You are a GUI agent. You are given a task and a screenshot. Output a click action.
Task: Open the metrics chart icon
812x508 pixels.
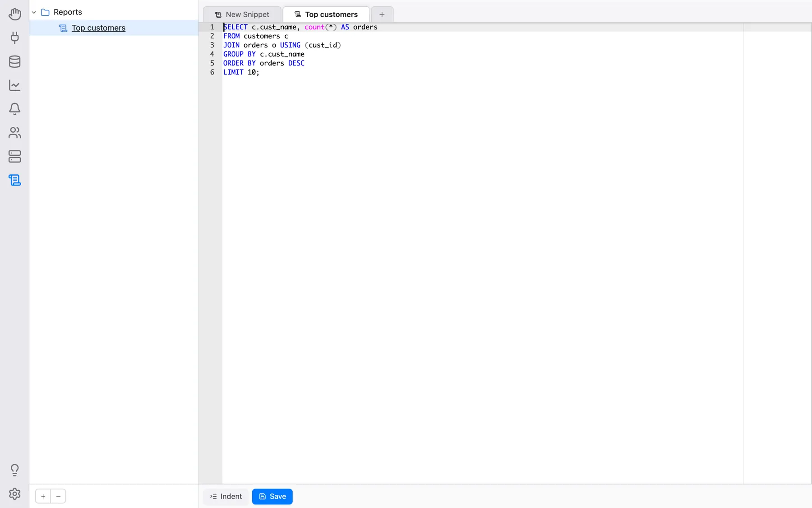point(14,85)
